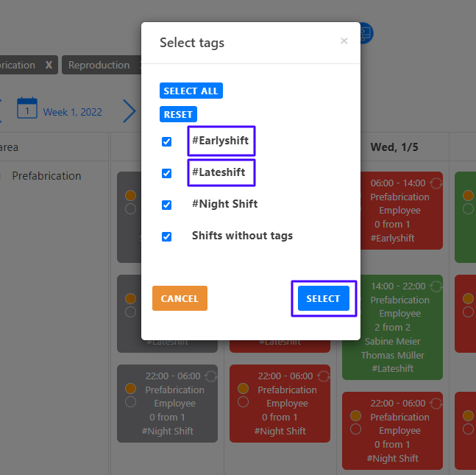Click the Select tags dialog title
The image size is (476, 475).
pos(192,43)
